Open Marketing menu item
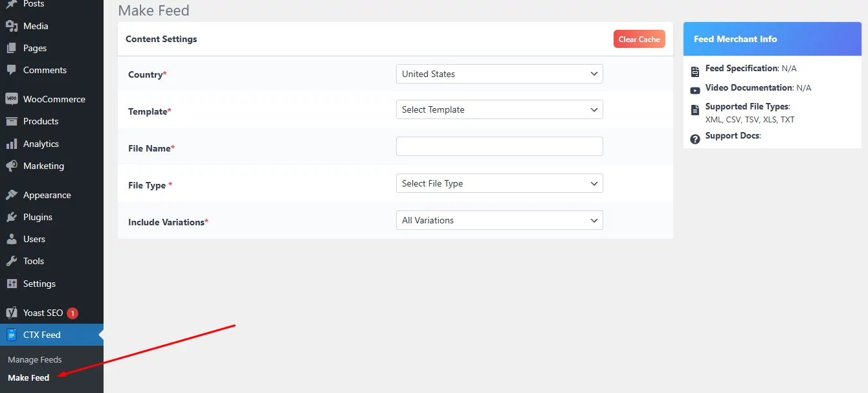 tap(52, 166)
